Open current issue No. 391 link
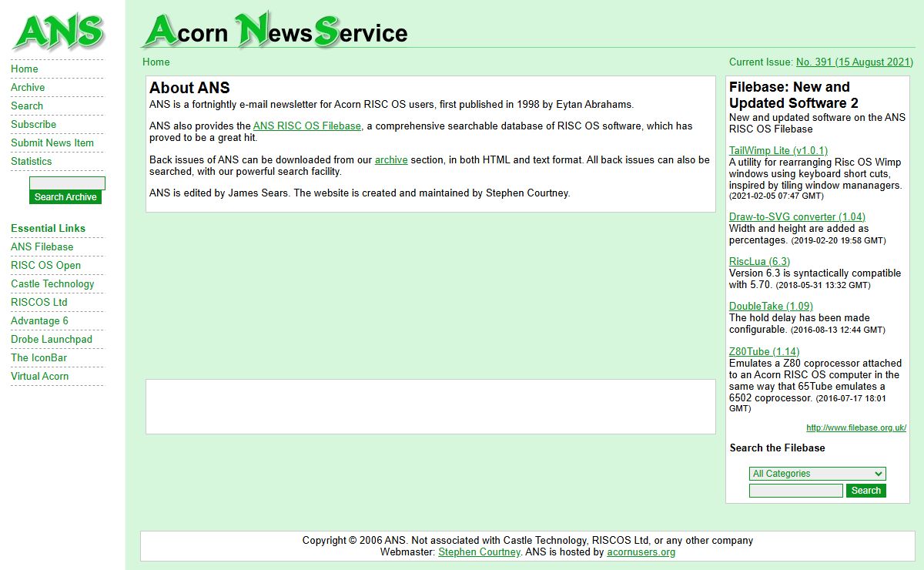Viewport: 924px width, 570px height. 855,62
